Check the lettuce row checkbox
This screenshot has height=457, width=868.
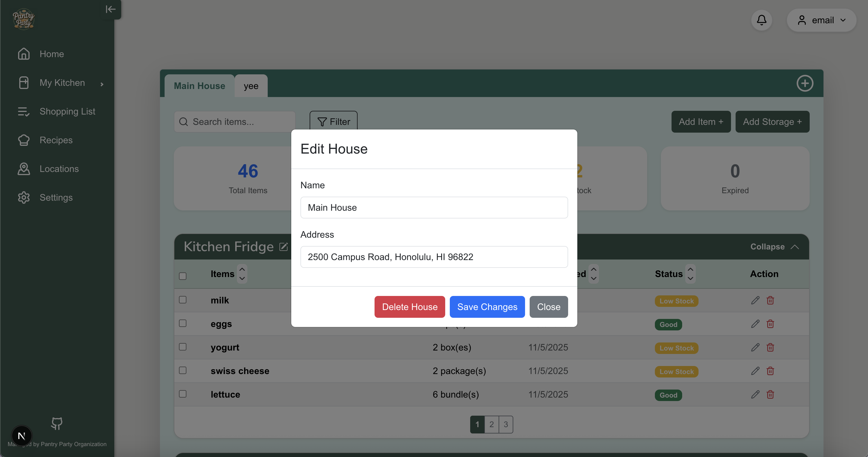[x=183, y=394]
